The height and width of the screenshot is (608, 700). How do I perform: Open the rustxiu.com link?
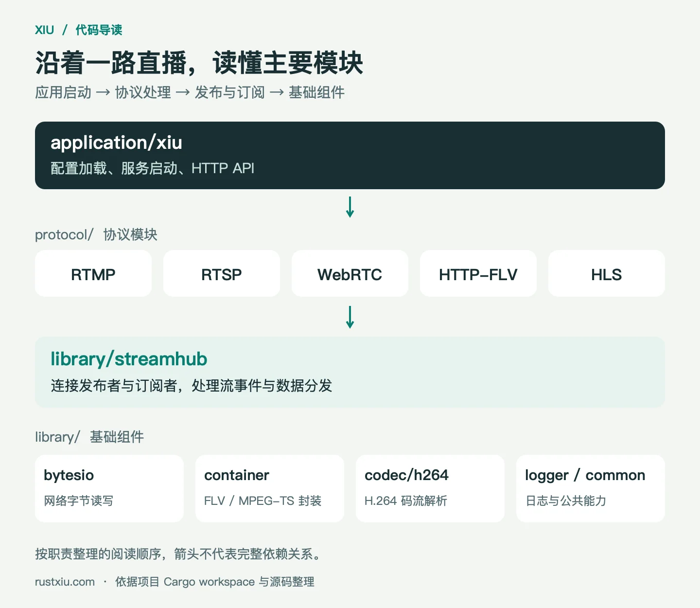pyautogui.click(x=65, y=582)
